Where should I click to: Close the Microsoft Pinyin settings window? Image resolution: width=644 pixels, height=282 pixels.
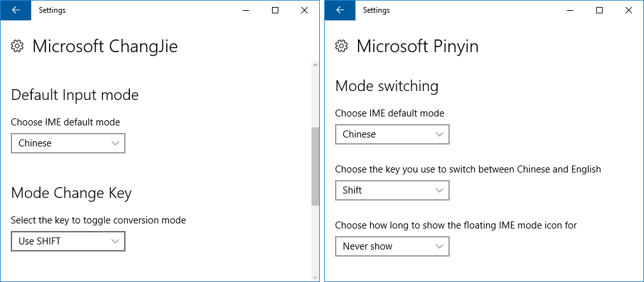tap(629, 10)
